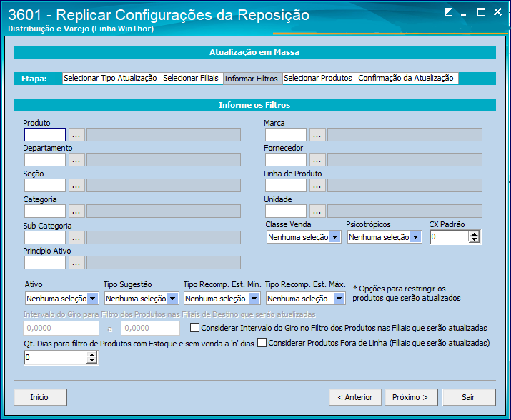Focus the Departamento code input field

click(x=45, y=160)
